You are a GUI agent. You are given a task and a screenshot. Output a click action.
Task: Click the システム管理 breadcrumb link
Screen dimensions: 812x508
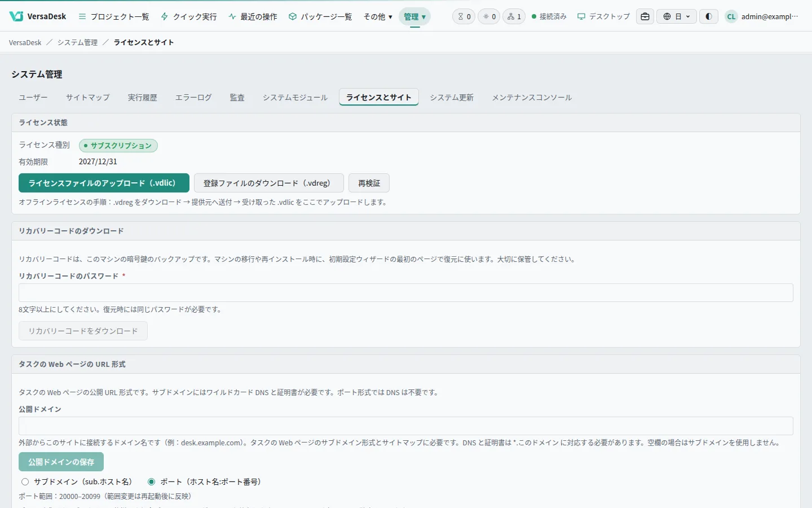[x=77, y=42]
